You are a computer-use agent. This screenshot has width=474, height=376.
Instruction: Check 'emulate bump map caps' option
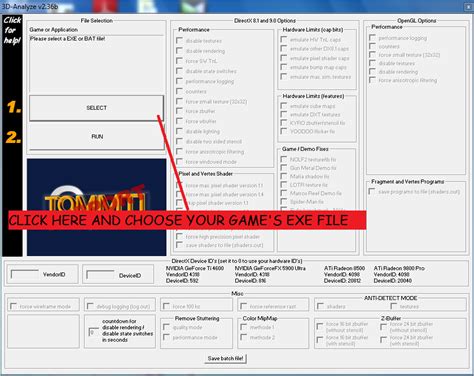pyautogui.click(x=284, y=67)
